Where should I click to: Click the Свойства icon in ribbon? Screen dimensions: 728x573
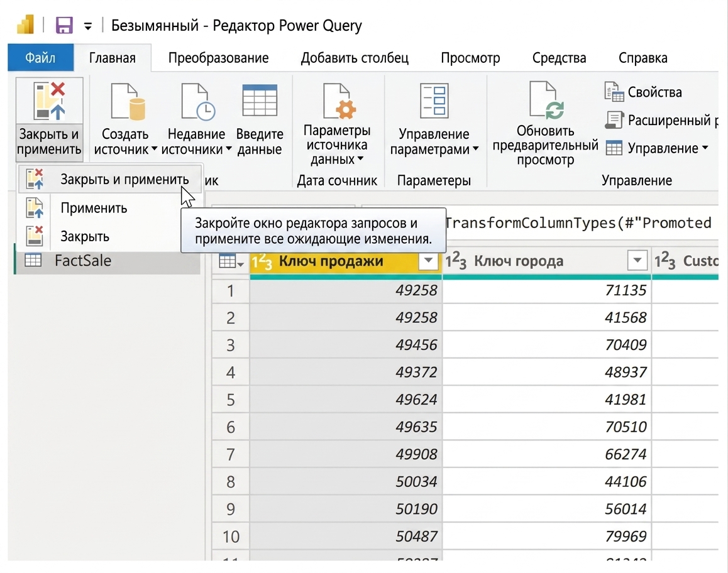click(614, 91)
